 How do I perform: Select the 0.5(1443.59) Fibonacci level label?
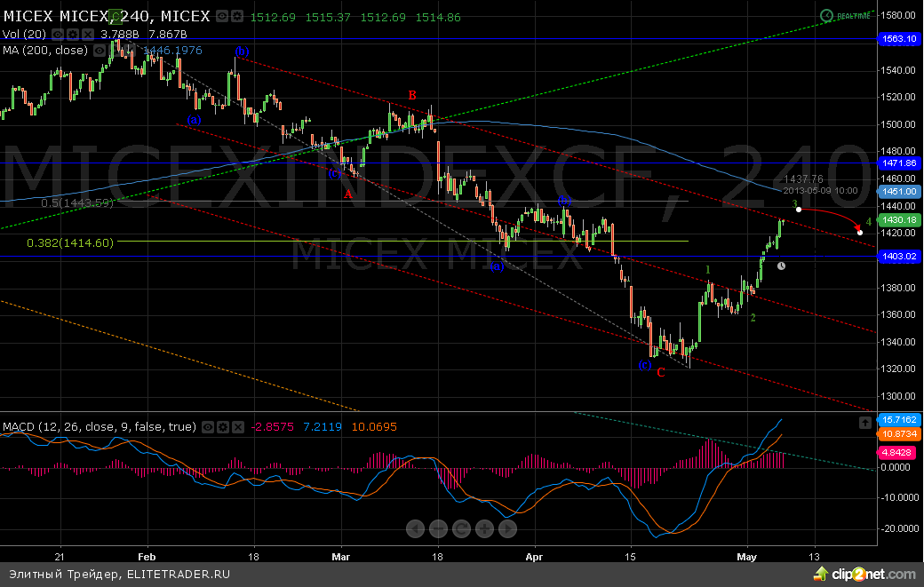coord(77,203)
